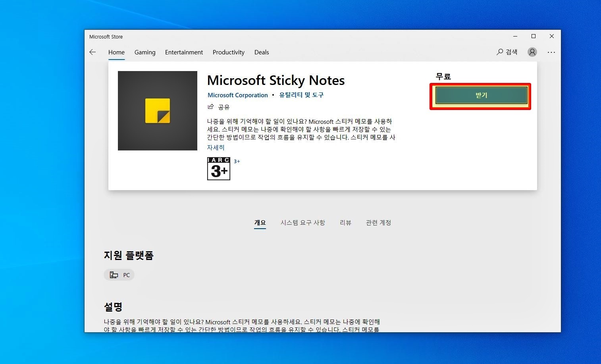Open the Entertainment tab
This screenshot has width=601, height=364.
tap(184, 52)
